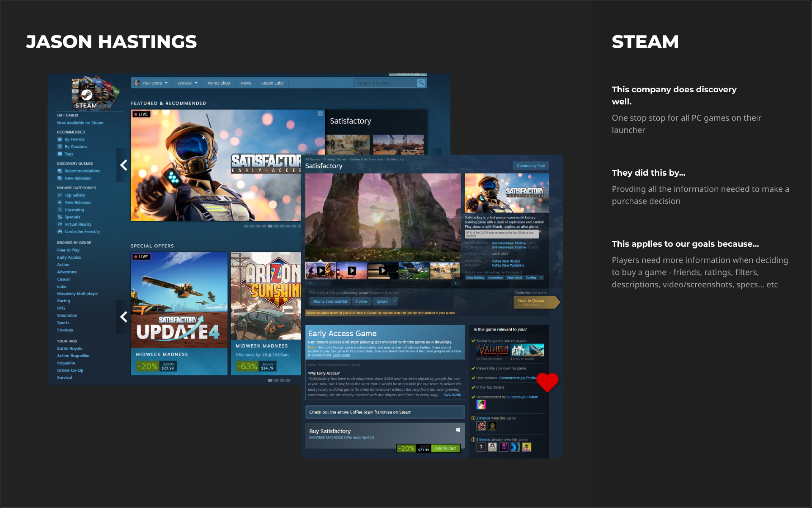Open the By Friends recommendations
Image resolution: width=812 pixels, height=508 pixels.
tap(74, 139)
